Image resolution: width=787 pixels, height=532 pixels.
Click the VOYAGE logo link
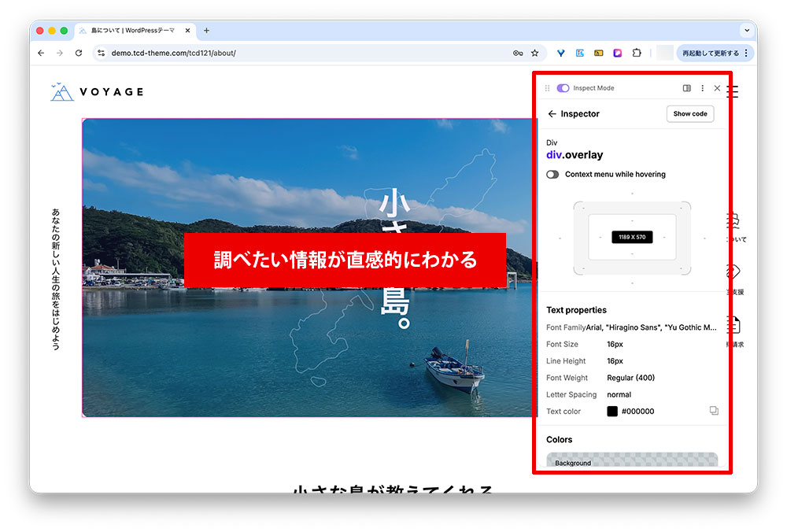point(97,92)
